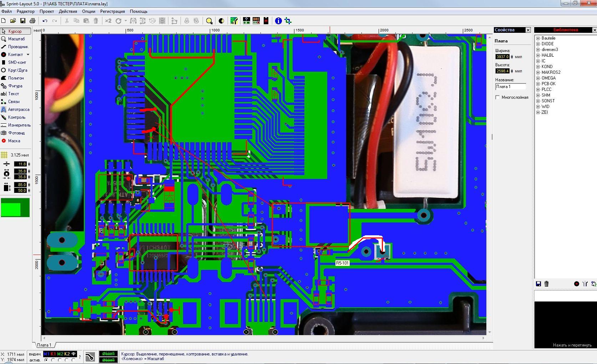Start the Автотрасса autoroute tool
This screenshot has height=364, width=597.
(x=15, y=109)
